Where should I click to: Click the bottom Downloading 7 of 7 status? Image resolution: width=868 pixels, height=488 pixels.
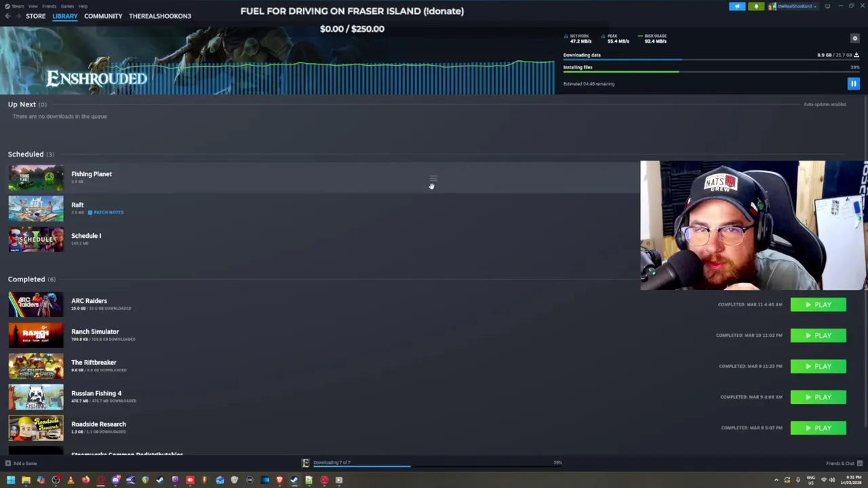(332, 462)
